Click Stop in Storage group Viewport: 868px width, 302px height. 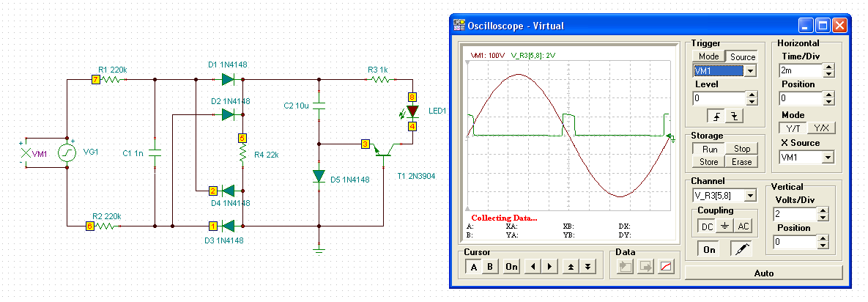click(x=742, y=149)
